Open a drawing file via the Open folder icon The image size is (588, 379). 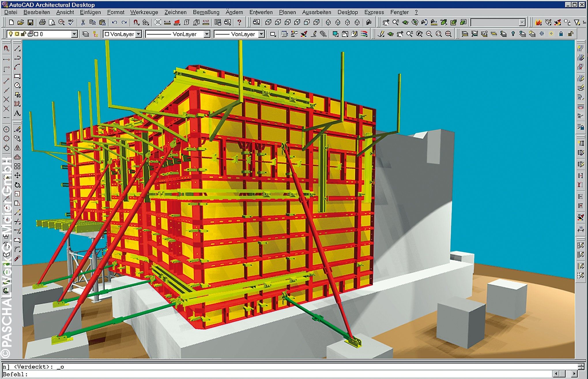coord(21,22)
